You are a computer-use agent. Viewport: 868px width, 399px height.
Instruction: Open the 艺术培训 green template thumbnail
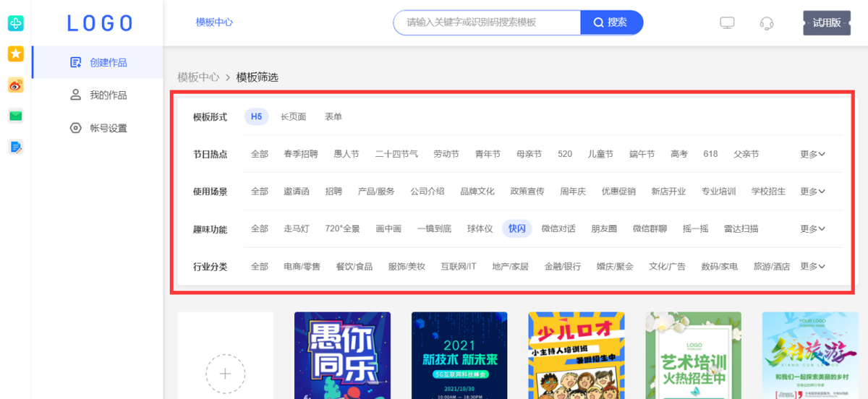click(693, 355)
